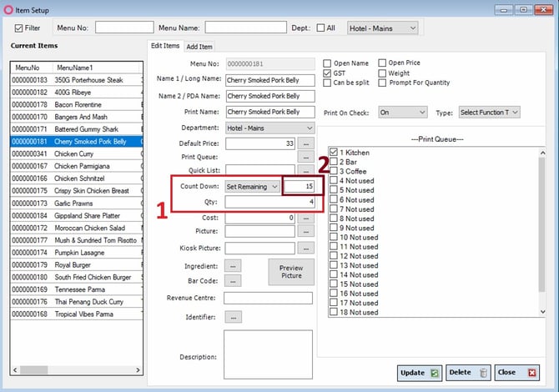Viewport: 559px width, 392px height.
Task: Click the Bar Code ellipsis button
Action: 233,281
